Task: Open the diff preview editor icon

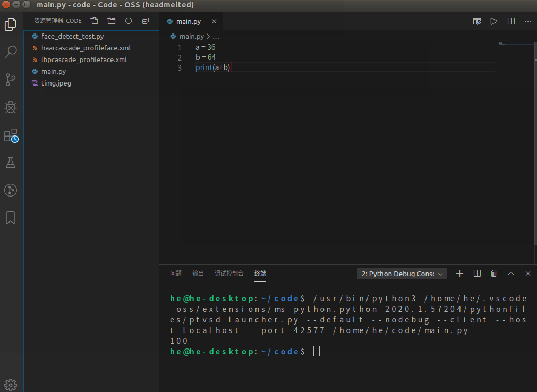Action: (x=477, y=21)
